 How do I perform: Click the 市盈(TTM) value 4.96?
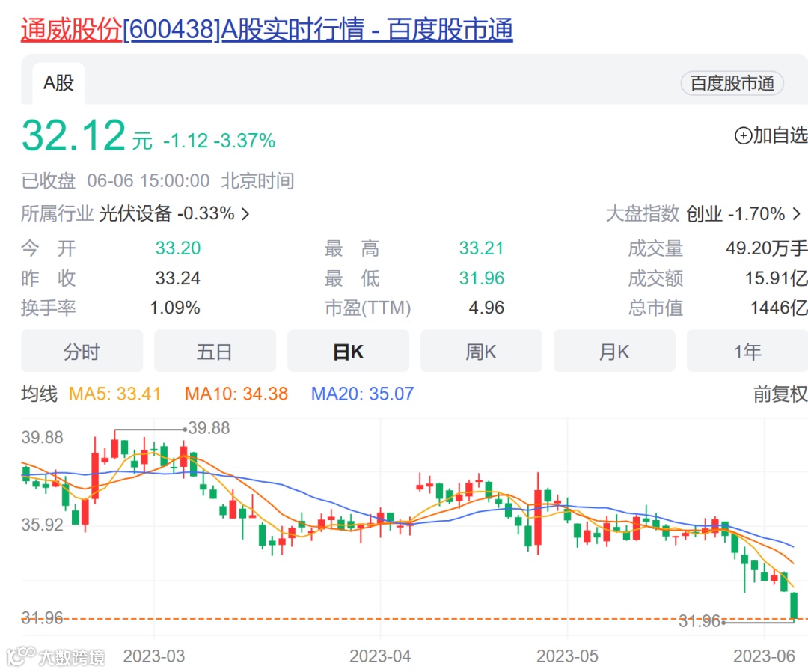(486, 308)
